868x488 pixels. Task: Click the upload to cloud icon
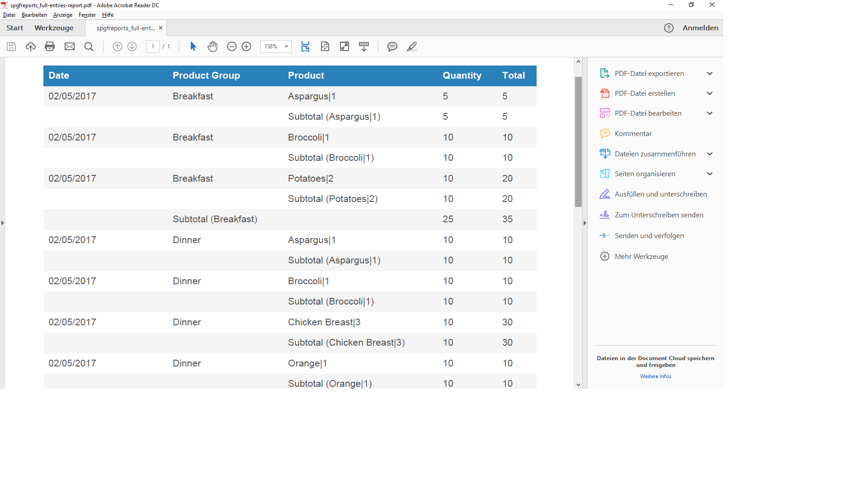31,47
